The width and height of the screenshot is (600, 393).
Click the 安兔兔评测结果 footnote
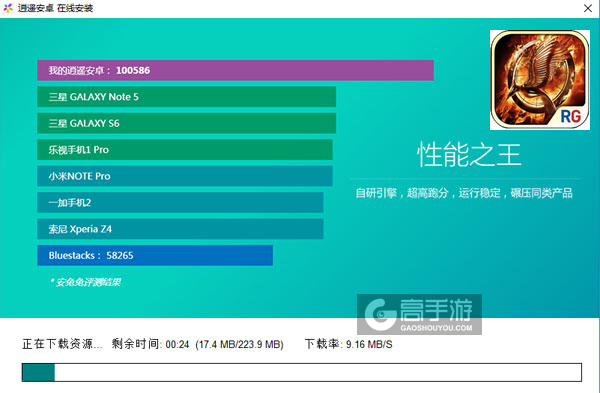(x=85, y=282)
